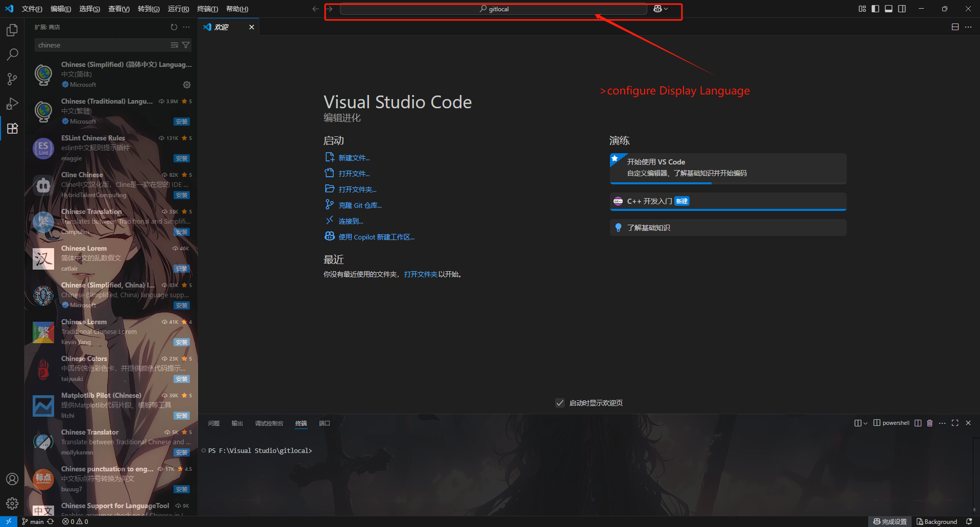
Task: Open the 查看(V) menu
Action: (119, 9)
